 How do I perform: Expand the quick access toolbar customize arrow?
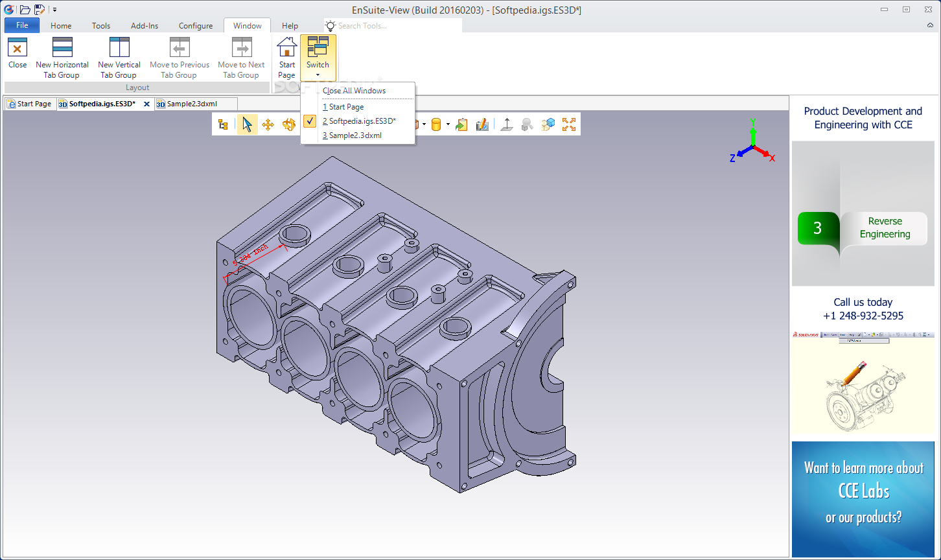pos(55,10)
